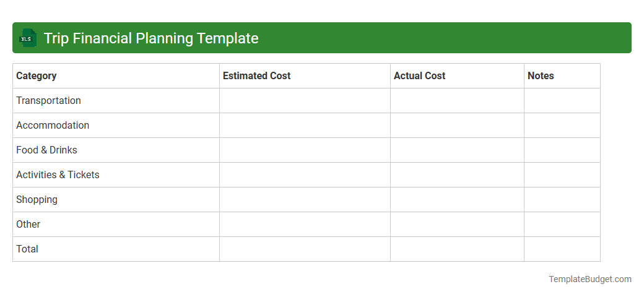644x297 pixels.
Task: Click Actual Cost cell for Activities & Tickets
Action: tap(457, 174)
